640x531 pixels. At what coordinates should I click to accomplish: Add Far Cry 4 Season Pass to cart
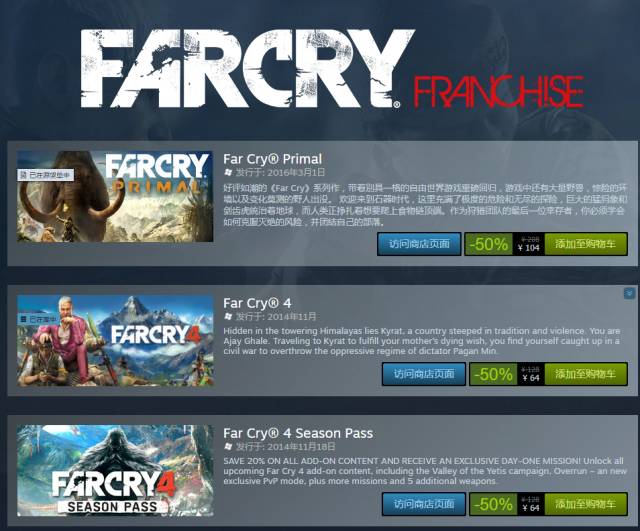(586, 504)
